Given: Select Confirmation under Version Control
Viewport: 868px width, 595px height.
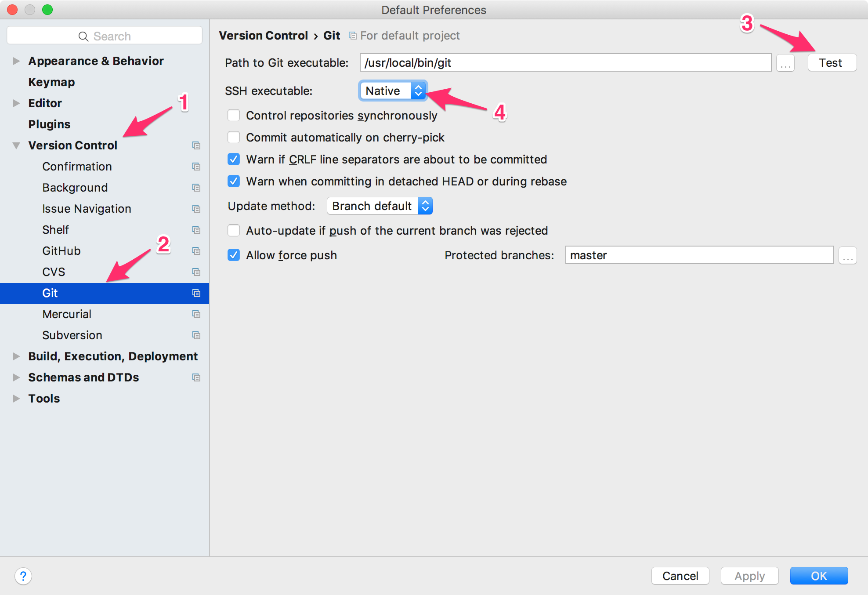Looking at the screenshot, I should coord(77,167).
